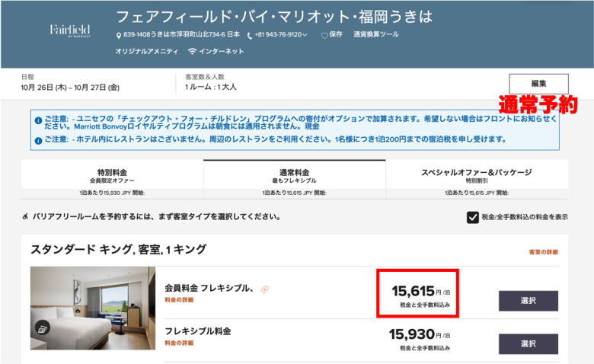Open 料金の詳細 under 会員料金 フレキシブル
The width and height of the screenshot is (594, 364).
tap(179, 299)
